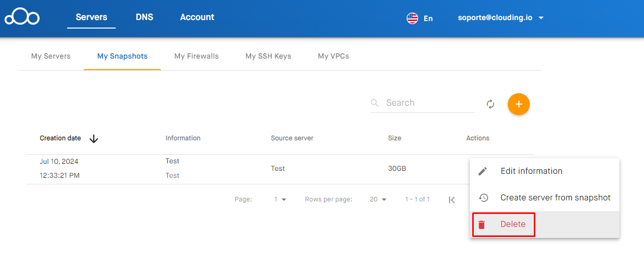Click the red trash delete icon
Screen dimensions: 644x256
click(x=482, y=224)
